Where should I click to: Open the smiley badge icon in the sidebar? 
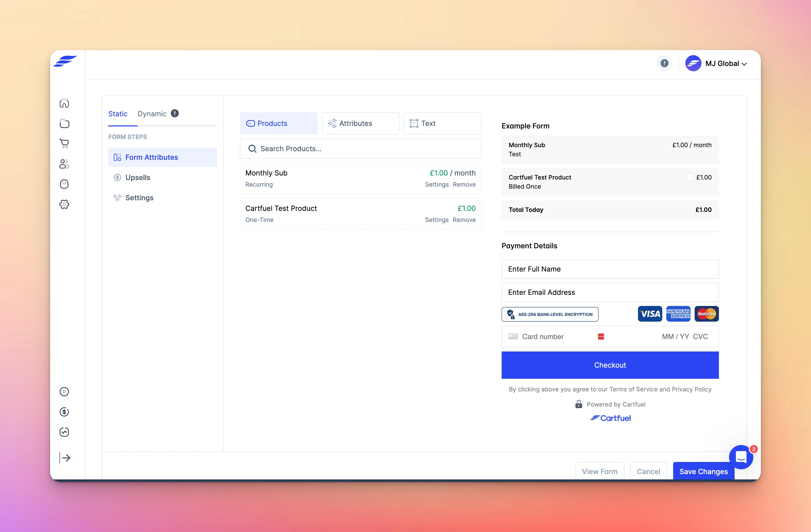pos(65,184)
